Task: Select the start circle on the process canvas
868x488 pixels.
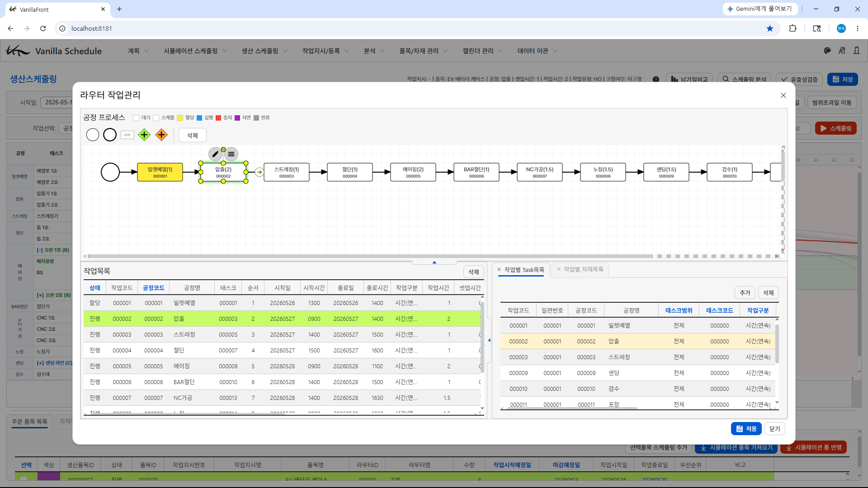Action: point(110,172)
